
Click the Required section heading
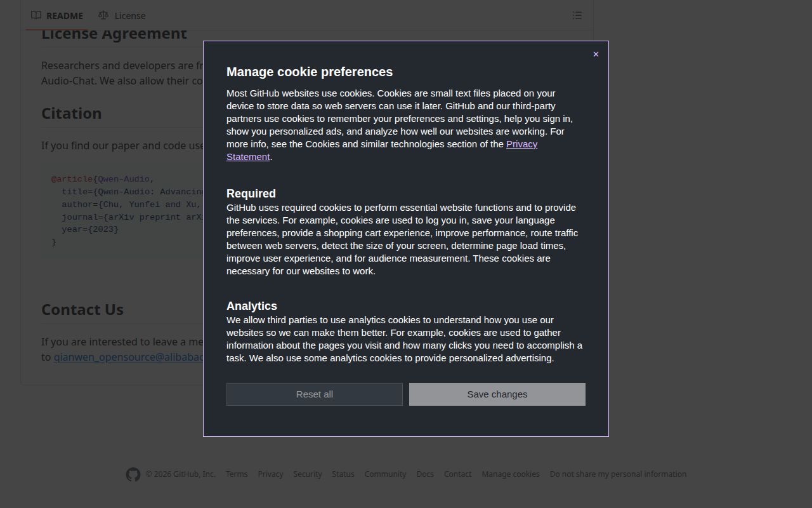(251, 194)
